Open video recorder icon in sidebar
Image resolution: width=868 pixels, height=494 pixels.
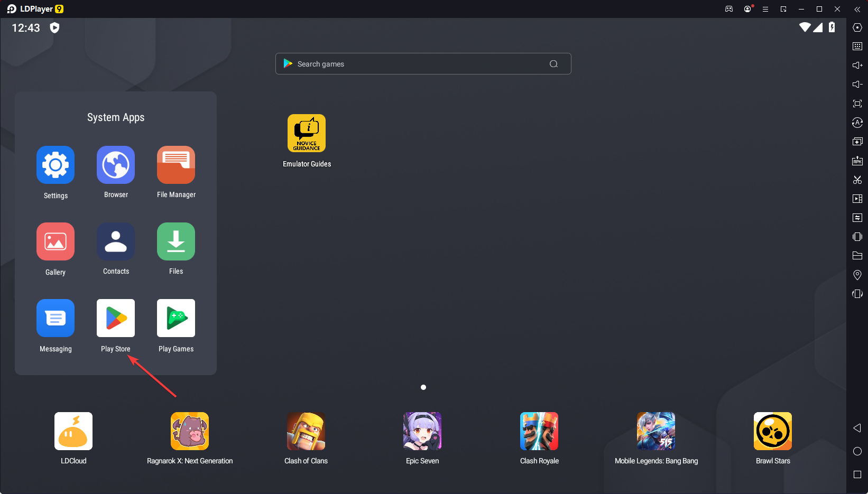(857, 199)
